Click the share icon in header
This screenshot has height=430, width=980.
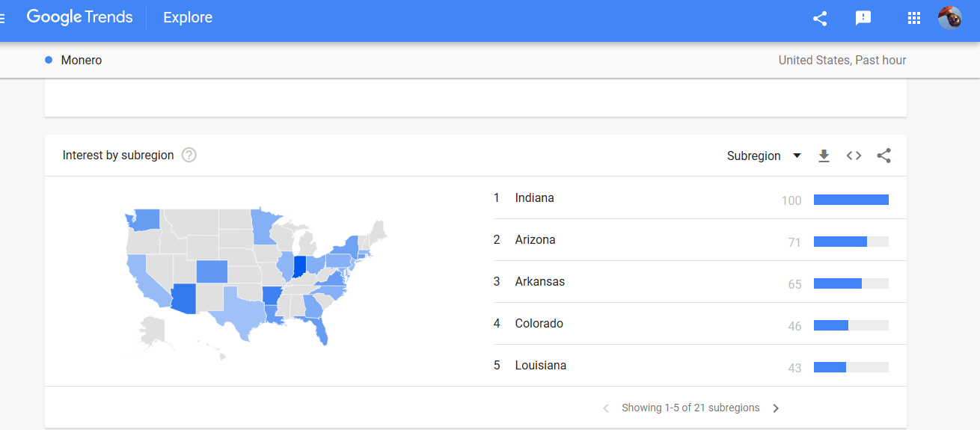tap(820, 19)
